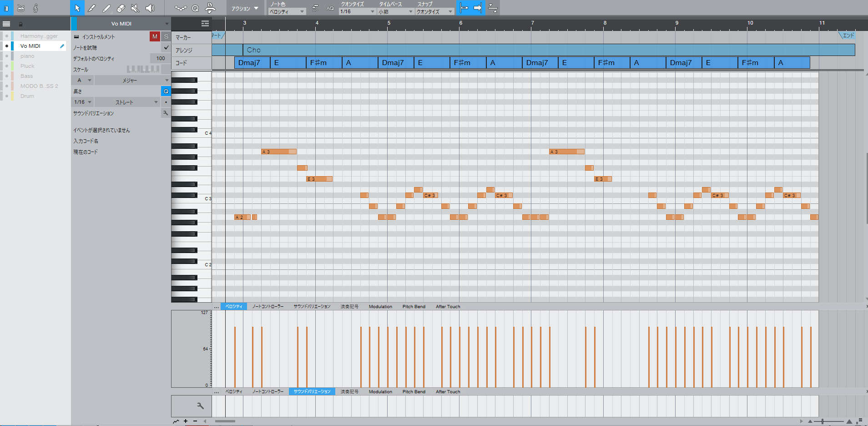Click the strum/humanize icon beside AQ
The image size is (868, 426).
click(x=315, y=8)
